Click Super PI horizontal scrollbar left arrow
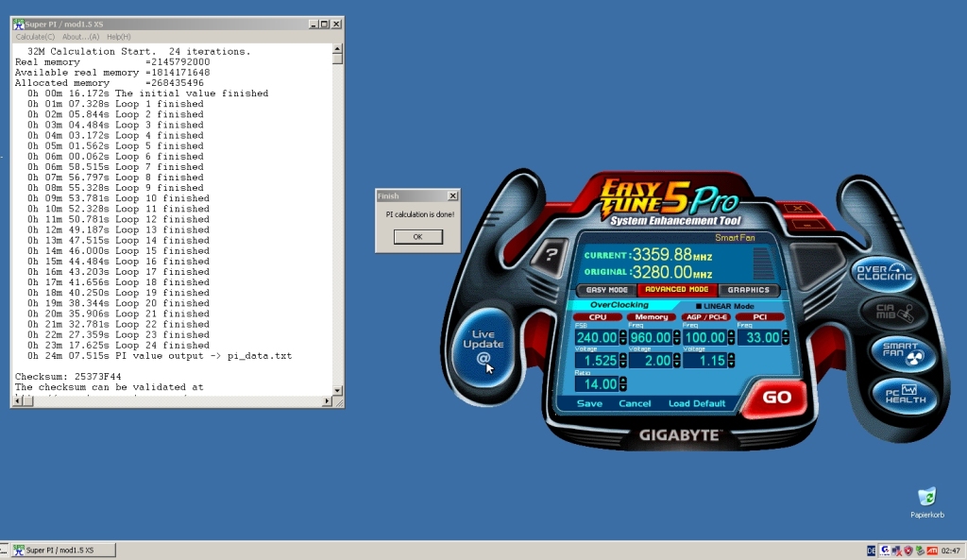Viewport: 967px width, 560px height. pos(18,401)
